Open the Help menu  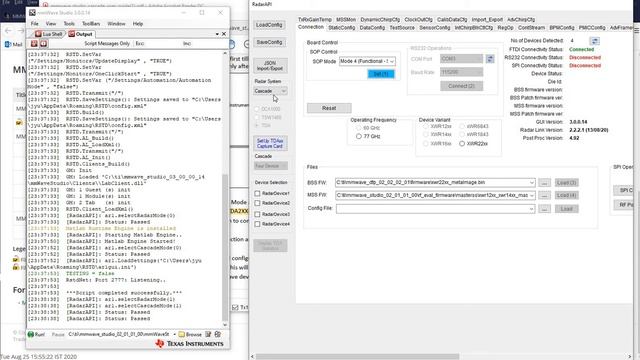(138, 24)
